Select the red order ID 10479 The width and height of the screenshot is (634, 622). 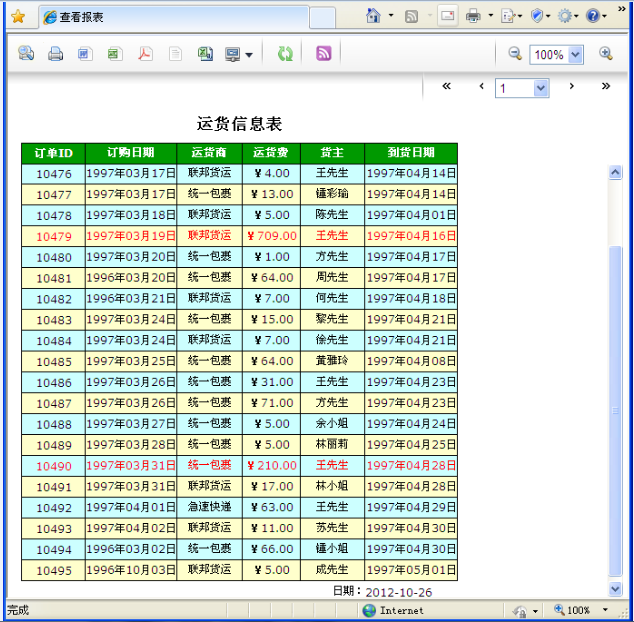pos(53,236)
